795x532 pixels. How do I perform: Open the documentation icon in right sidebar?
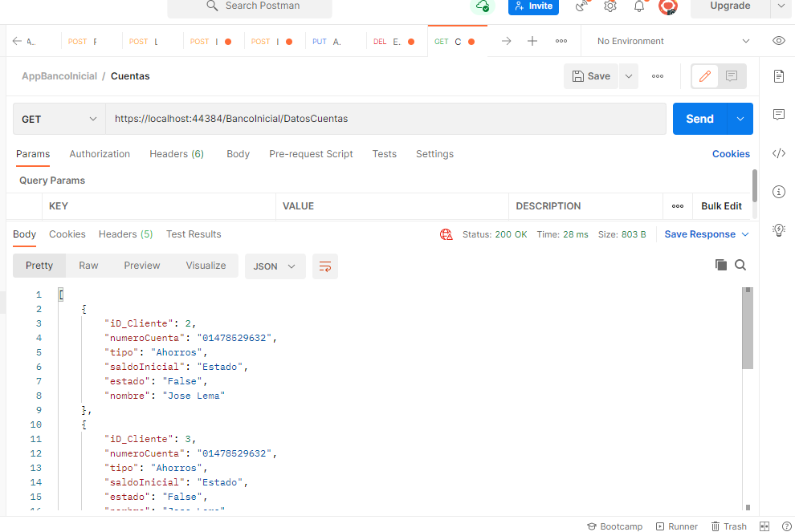click(779, 76)
